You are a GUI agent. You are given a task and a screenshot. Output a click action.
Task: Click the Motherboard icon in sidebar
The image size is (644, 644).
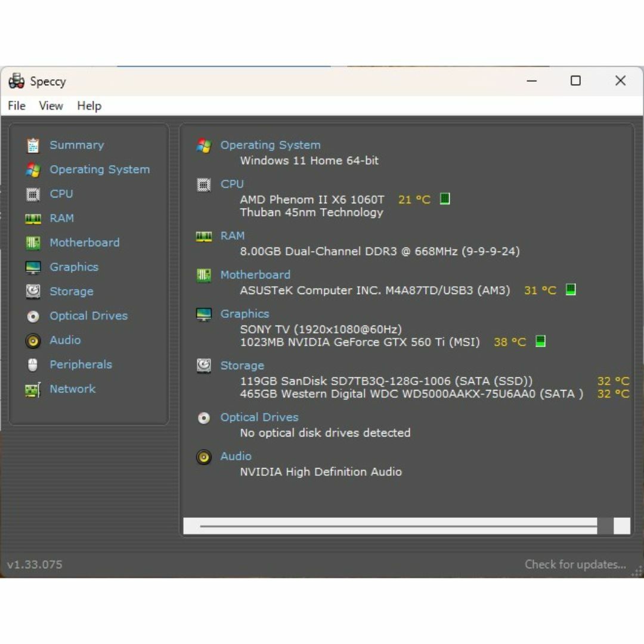(x=33, y=243)
